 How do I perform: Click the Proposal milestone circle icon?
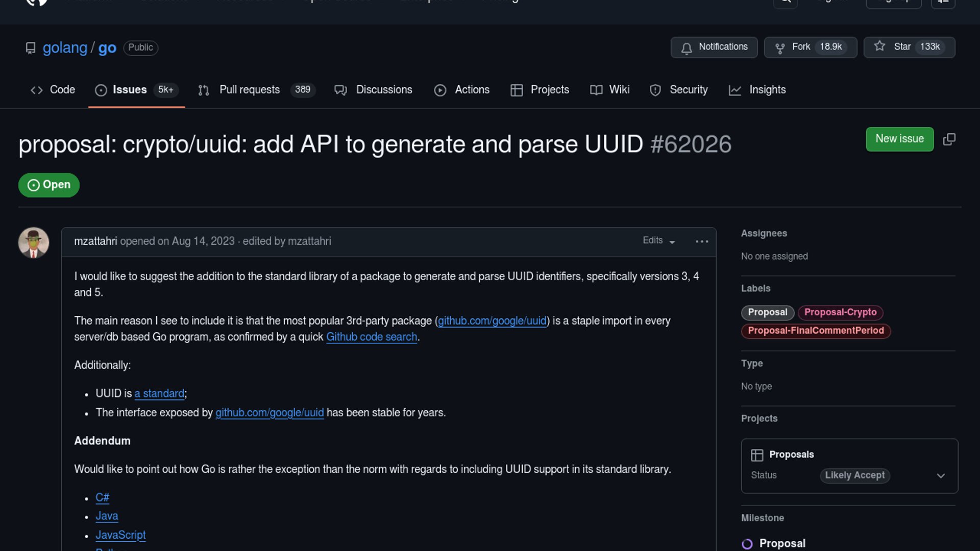[747, 544]
